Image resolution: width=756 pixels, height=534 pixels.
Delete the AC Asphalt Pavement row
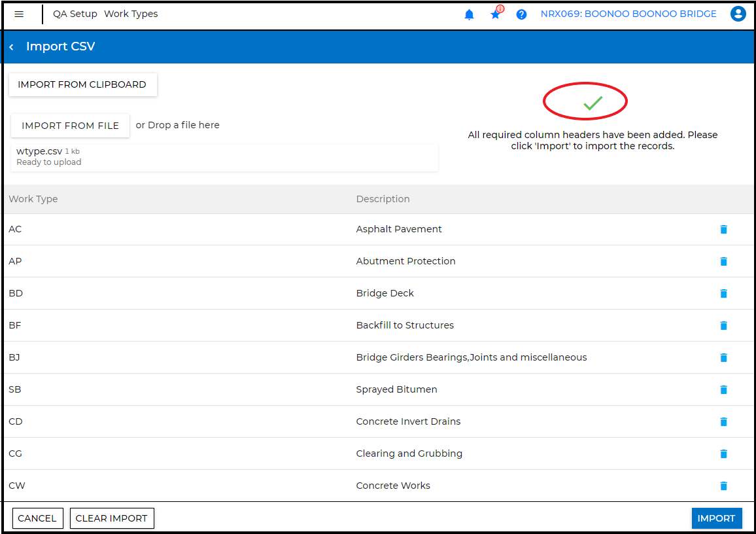(x=723, y=230)
